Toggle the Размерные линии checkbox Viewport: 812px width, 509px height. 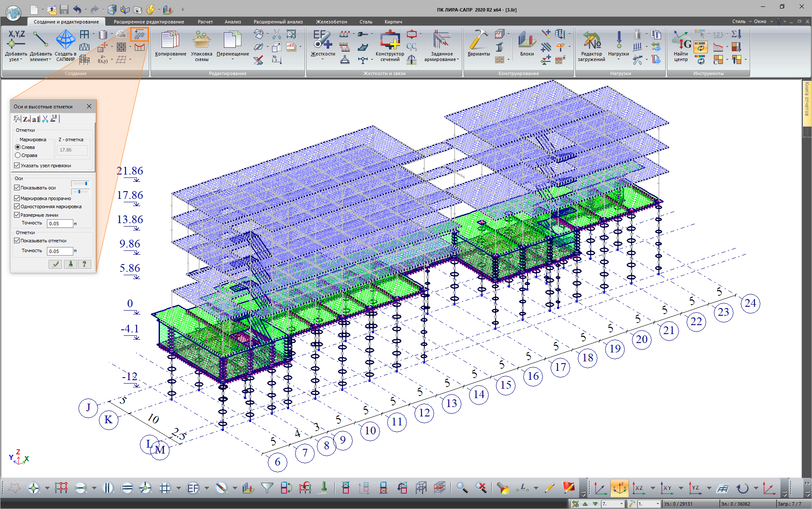click(17, 215)
